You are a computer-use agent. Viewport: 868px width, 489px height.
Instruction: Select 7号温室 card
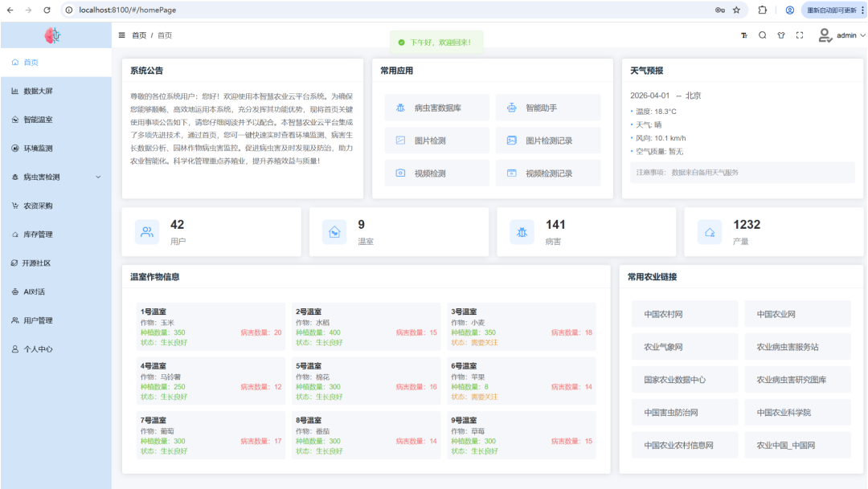click(211, 435)
